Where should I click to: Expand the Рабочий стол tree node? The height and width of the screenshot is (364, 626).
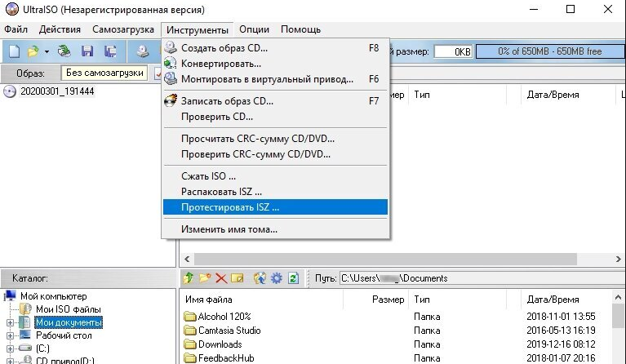(x=10, y=336)
